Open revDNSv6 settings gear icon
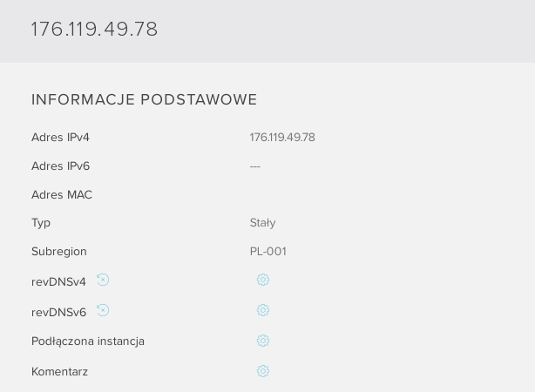The width and height of the screenshot is (535, 392). (x=263, y=310)
